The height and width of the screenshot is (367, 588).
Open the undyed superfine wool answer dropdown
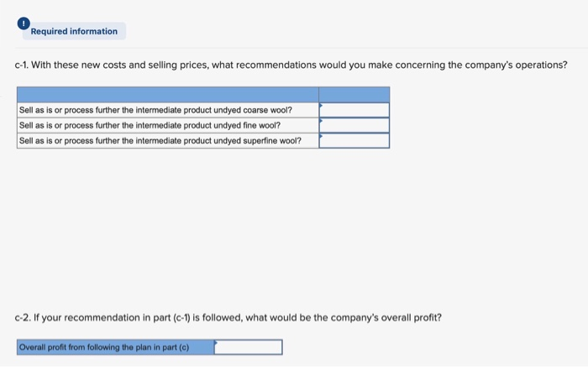tap(354, 140)
